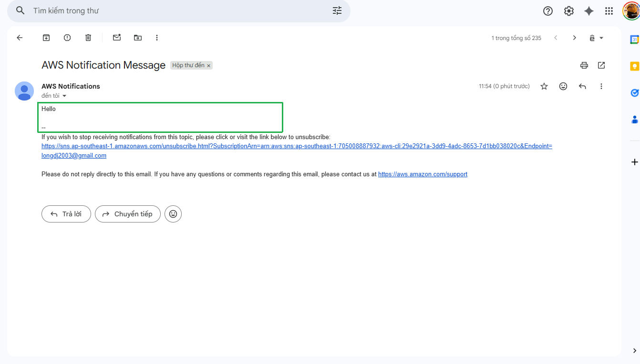Add emoji reaction below message

point(173,214)
